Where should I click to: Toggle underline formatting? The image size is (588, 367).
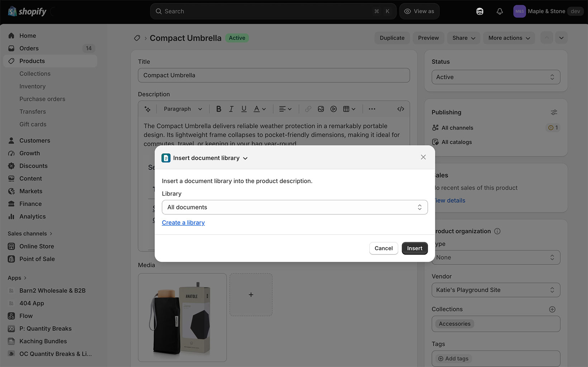tap(244, 109)
